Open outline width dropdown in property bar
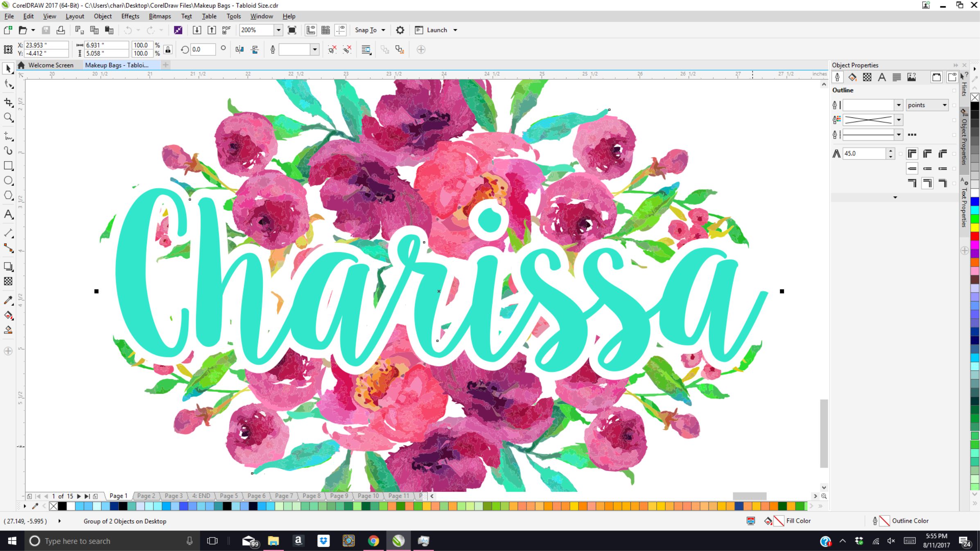This screenshot has height=551, width=980. tap(315, 49)
